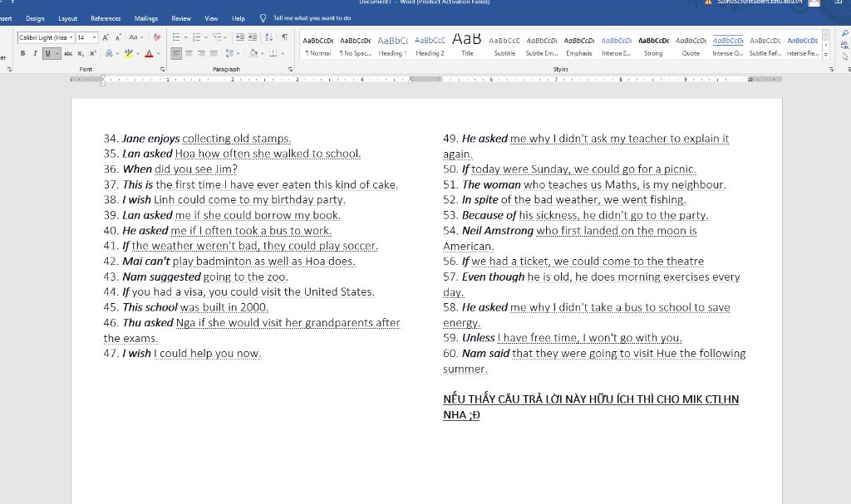Screen dimensions: 851x504
Task: Click the Sort A-Z icon
Action: (x=268, y=37)
